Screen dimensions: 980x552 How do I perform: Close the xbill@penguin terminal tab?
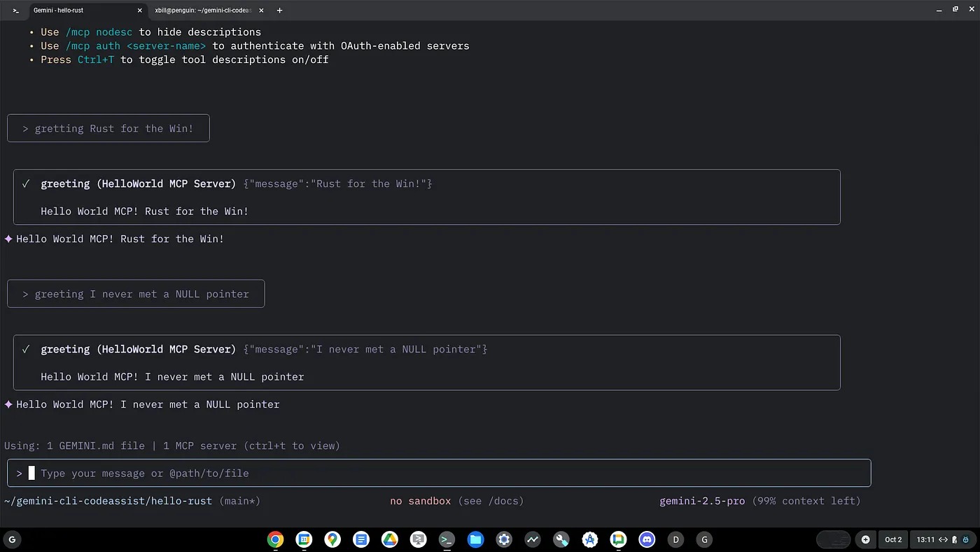262,11
